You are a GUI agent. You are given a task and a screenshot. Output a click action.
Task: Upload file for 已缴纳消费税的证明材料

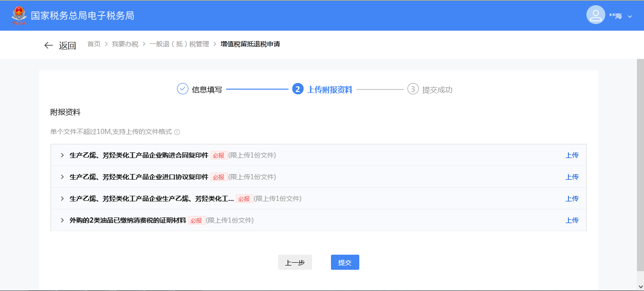click(572, 220)
